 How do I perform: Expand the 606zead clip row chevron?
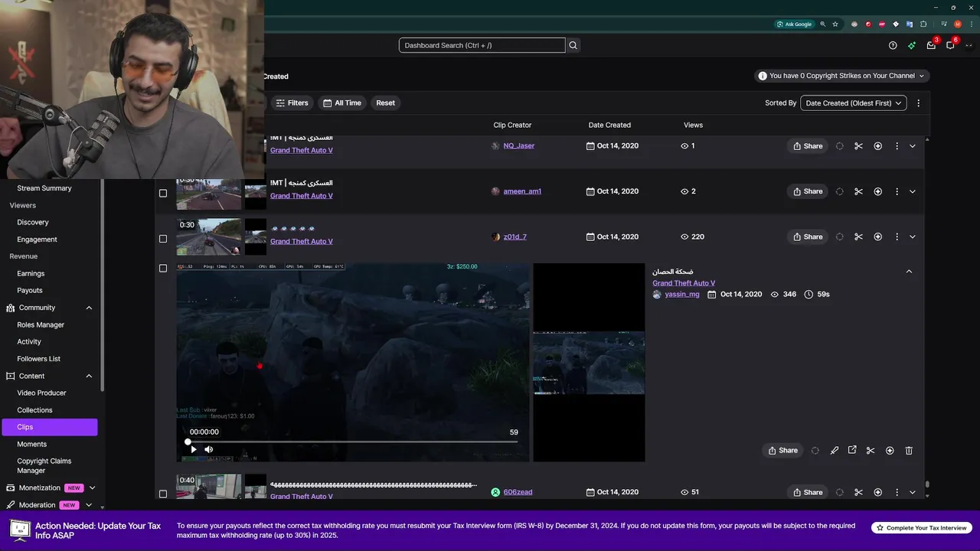tap(912, 492)
